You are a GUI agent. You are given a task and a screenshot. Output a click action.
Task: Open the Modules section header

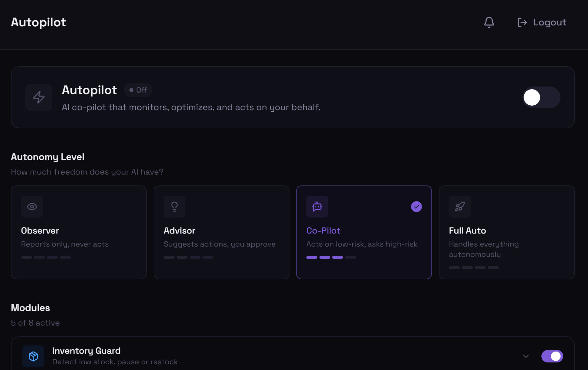pyautogui.click(x=30, y=308)
